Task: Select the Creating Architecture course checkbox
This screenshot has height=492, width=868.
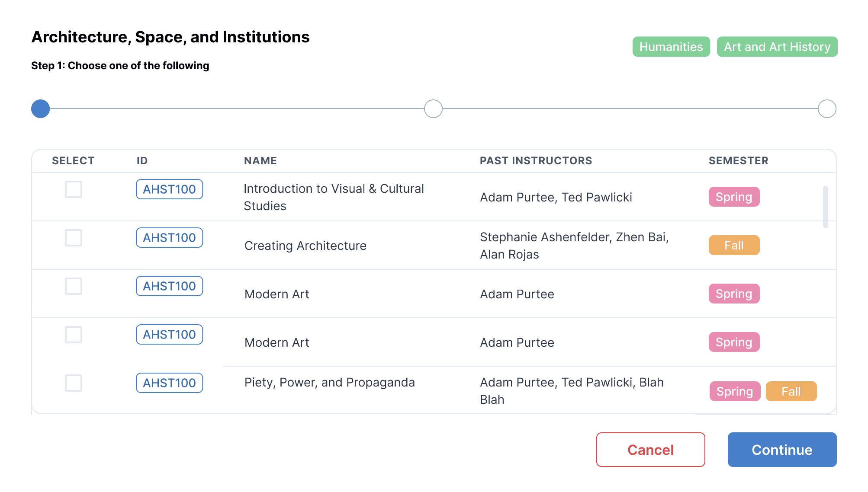Action: (x=74, y=238)
